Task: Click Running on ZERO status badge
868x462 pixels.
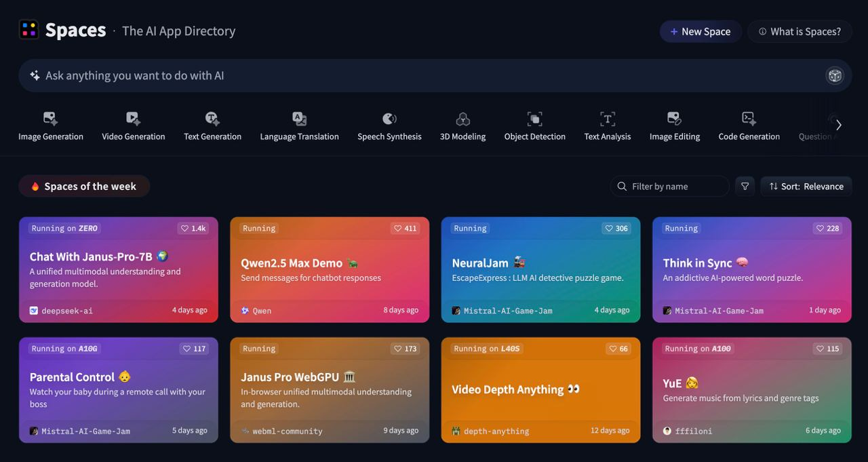Action: click(x=64, y=228)
